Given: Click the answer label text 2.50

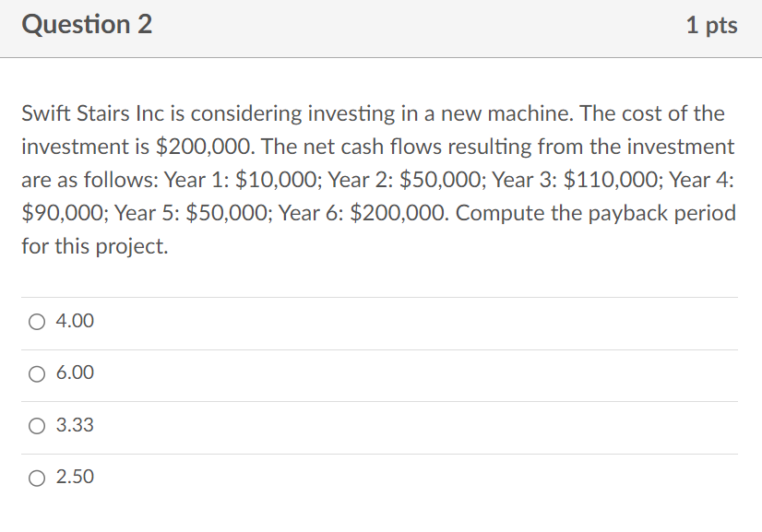Looking at the screenshot, I should 73,478.
